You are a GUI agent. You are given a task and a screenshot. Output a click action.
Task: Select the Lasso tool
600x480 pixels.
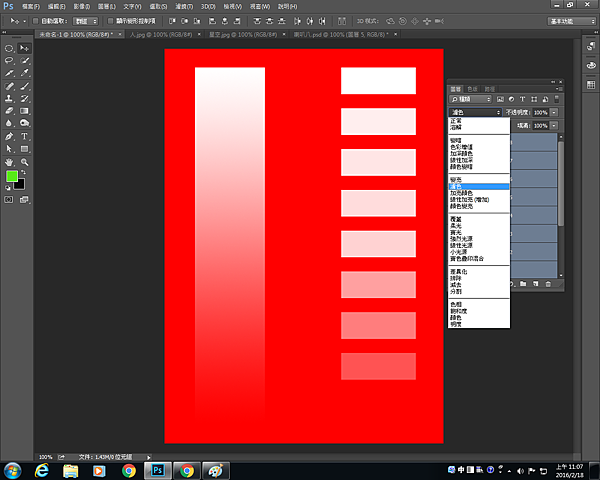tap(9, 60)
